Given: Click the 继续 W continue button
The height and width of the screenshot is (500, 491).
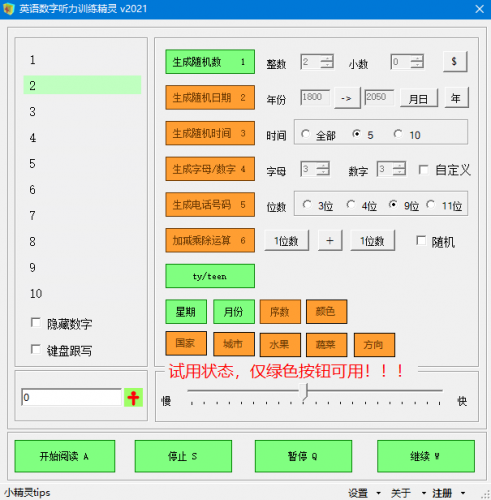Looking at the screenshot, I should point(426,456).
